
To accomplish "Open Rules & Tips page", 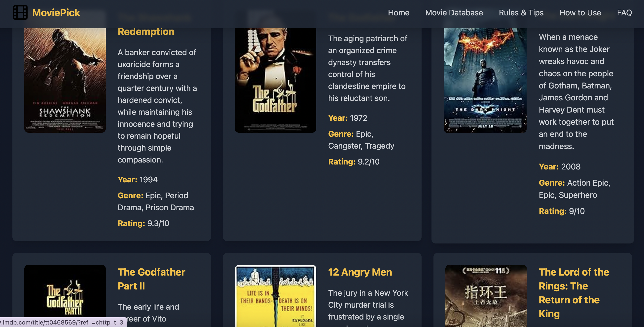I will [521, 12].
